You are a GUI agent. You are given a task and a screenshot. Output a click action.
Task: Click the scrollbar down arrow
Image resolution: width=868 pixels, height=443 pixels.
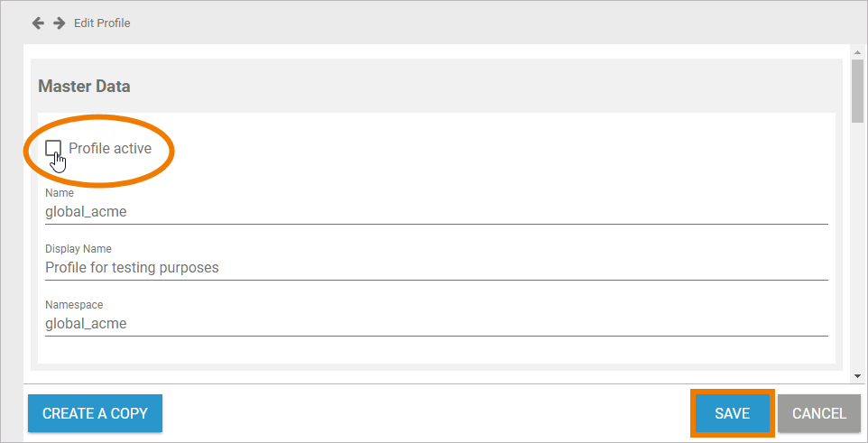857,374
